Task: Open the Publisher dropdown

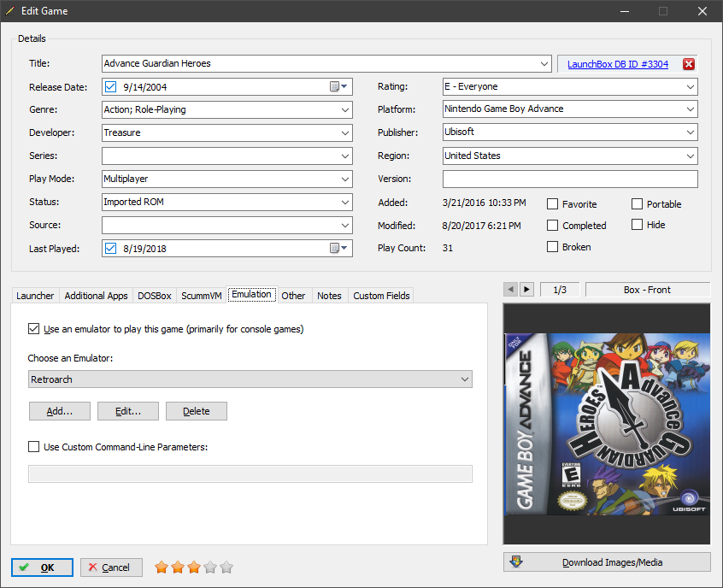Action: click(x=691, y=132)
